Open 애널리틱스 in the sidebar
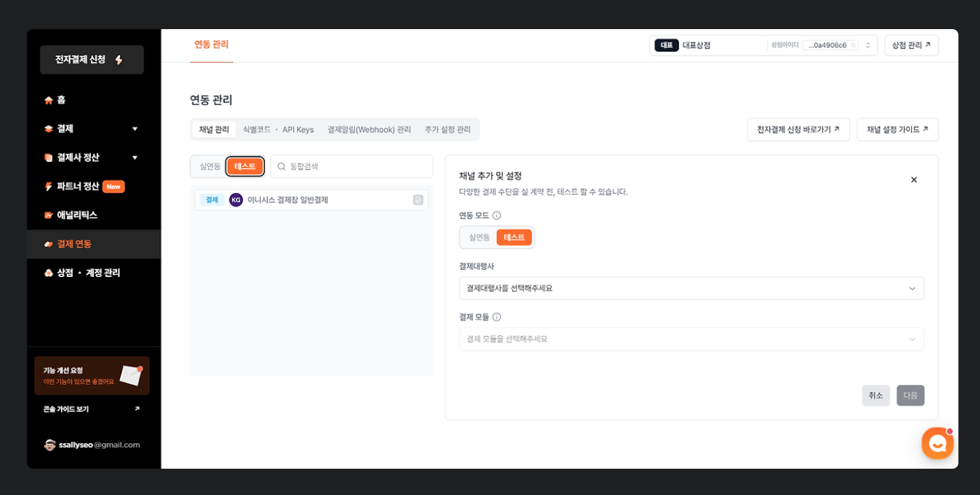The height and width of the screenshot is (495, 980). [x=94, y=215]
